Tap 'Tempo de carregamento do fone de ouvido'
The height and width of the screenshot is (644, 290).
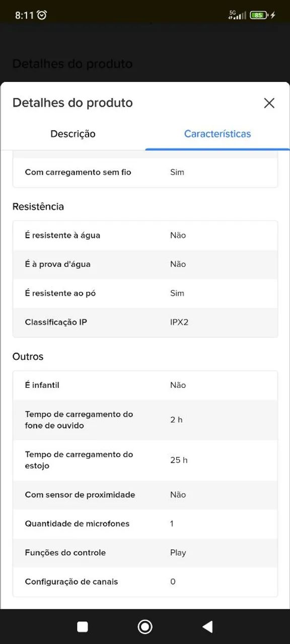(145, 420)
